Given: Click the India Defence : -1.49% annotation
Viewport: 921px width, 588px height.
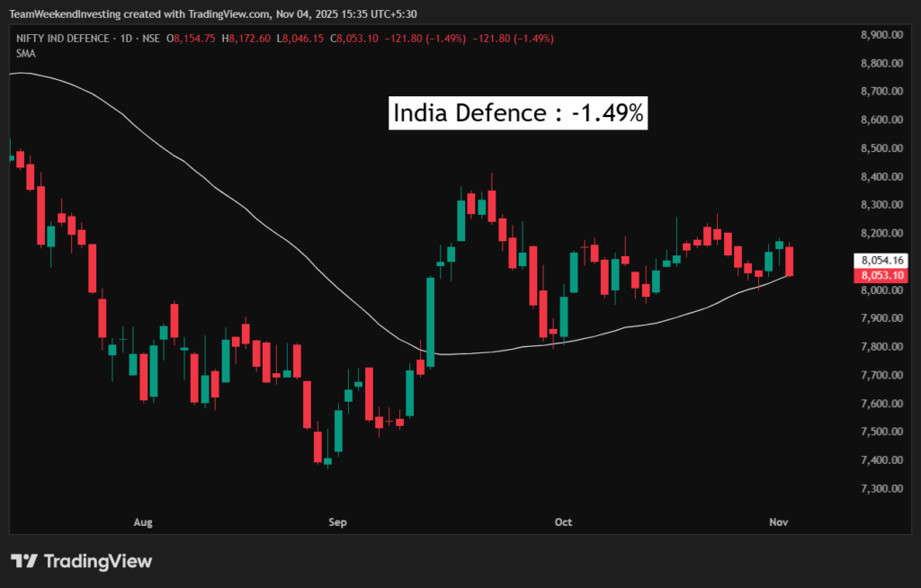Looking at the screenshot, I should 518,113.
